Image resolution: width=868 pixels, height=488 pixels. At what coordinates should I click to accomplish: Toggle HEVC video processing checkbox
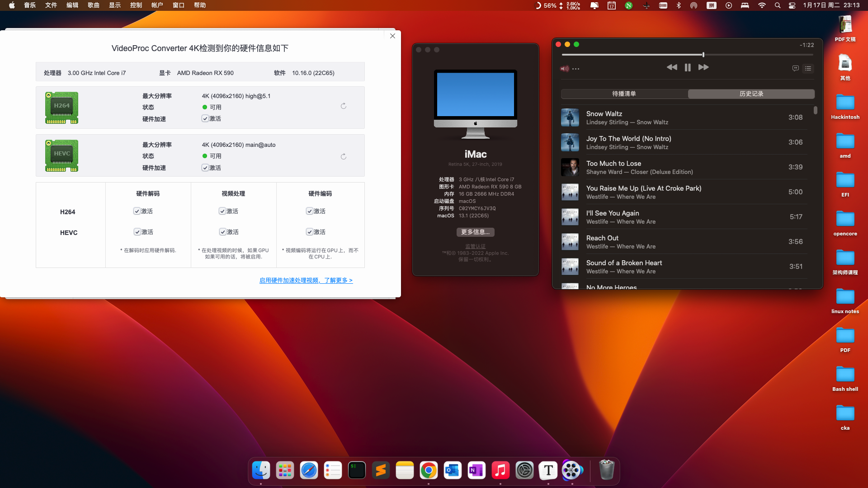[x=222, y=232]
